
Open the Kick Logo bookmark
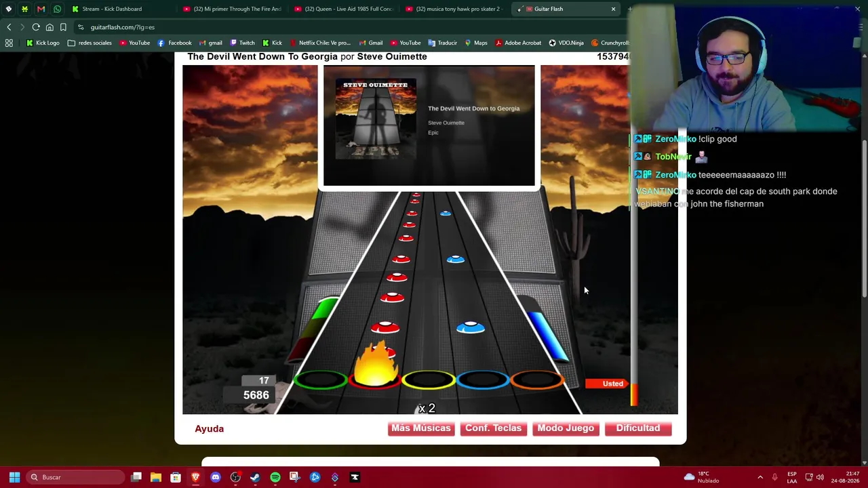[x=42, y=43]
